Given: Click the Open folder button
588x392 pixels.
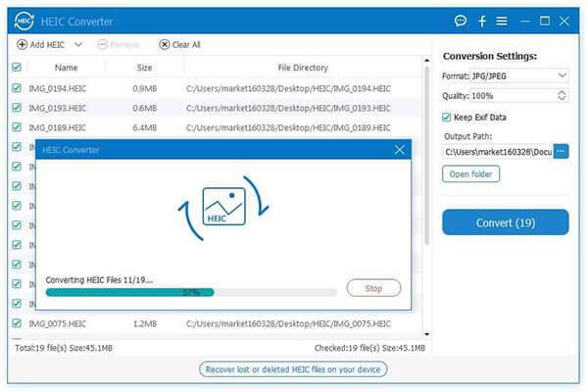Looking at the screenshot, I should click(x=470, y=174).
